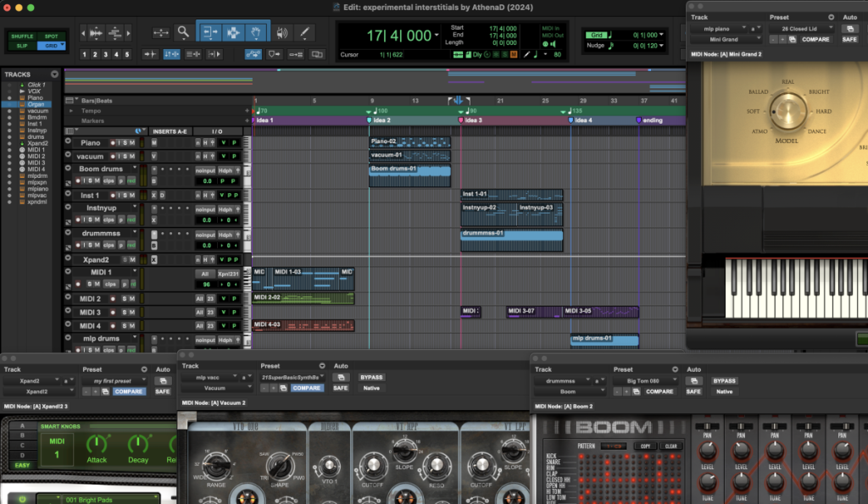The width and height of the screenshot is (868, 504).
Task: Adjust the Attack smart knob in Xpand2
Action: click(x=97, y=444)
